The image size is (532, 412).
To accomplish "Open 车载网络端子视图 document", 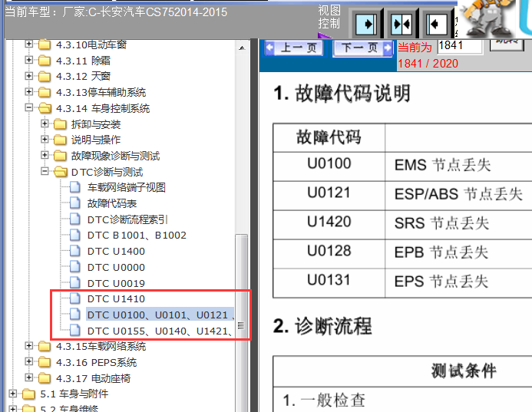I will point(127,187).
